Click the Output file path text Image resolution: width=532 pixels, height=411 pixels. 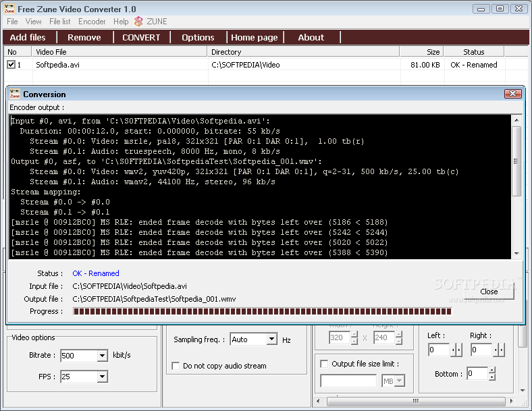154,299
